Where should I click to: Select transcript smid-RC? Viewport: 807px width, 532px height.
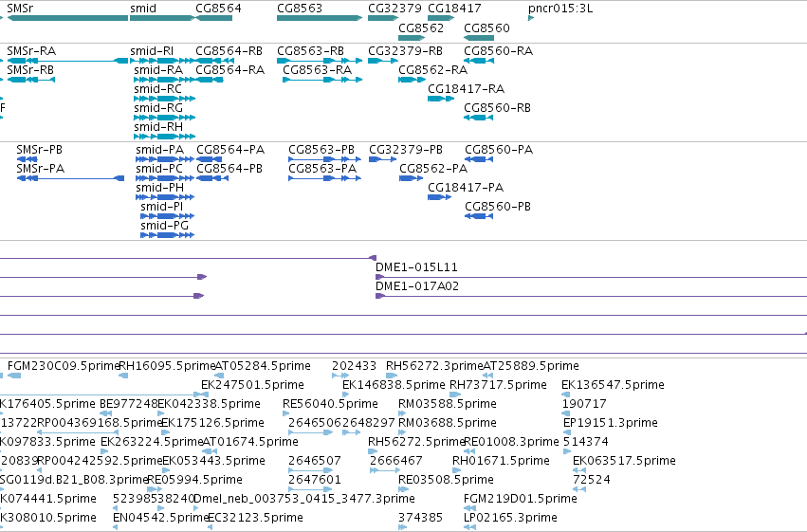(x=158, y=89)
